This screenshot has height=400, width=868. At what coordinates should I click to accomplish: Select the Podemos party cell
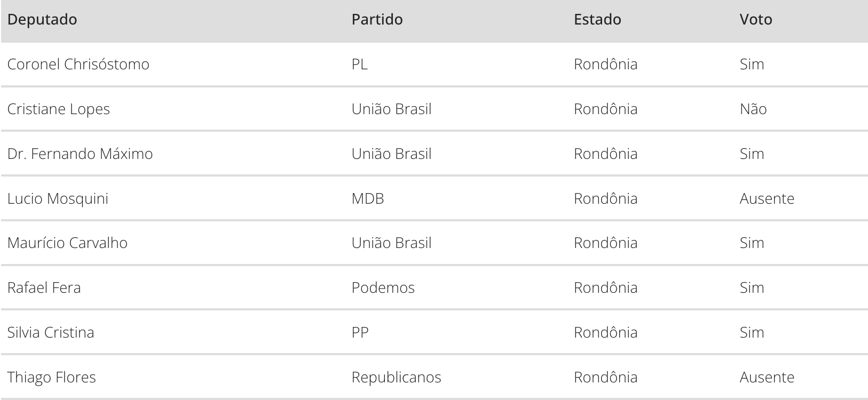[x=383, y=288]
